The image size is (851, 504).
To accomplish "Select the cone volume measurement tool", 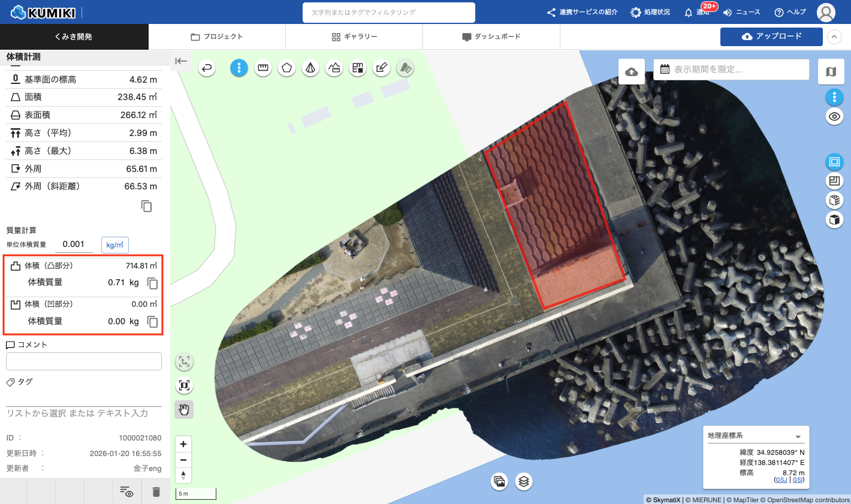I will pos(310,68).
